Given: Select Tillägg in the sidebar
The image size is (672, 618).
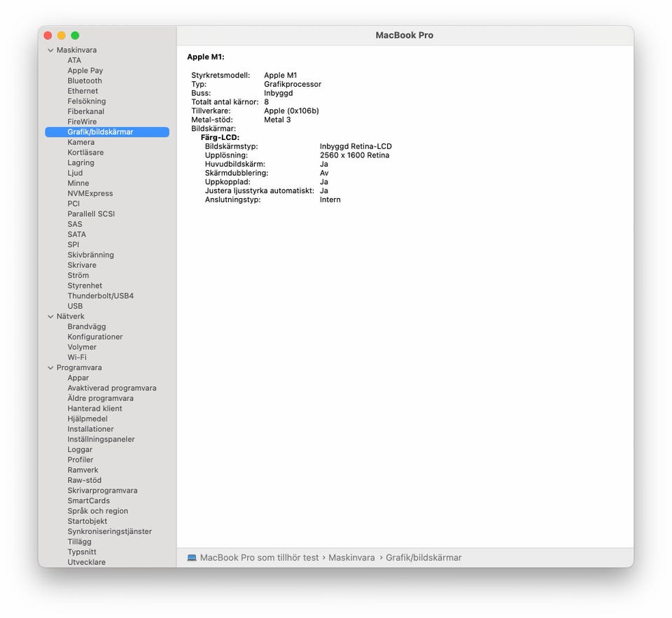Looking at the screenshot, I should pos(79,542).
